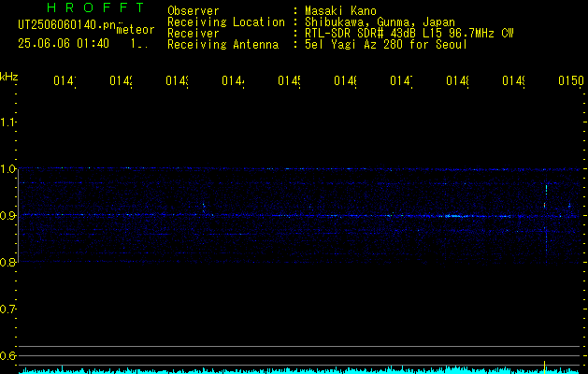Screen dimensions: 588x374
Task: Click antenna text 5el Yagi Az 280
Action: click(355, 45)
